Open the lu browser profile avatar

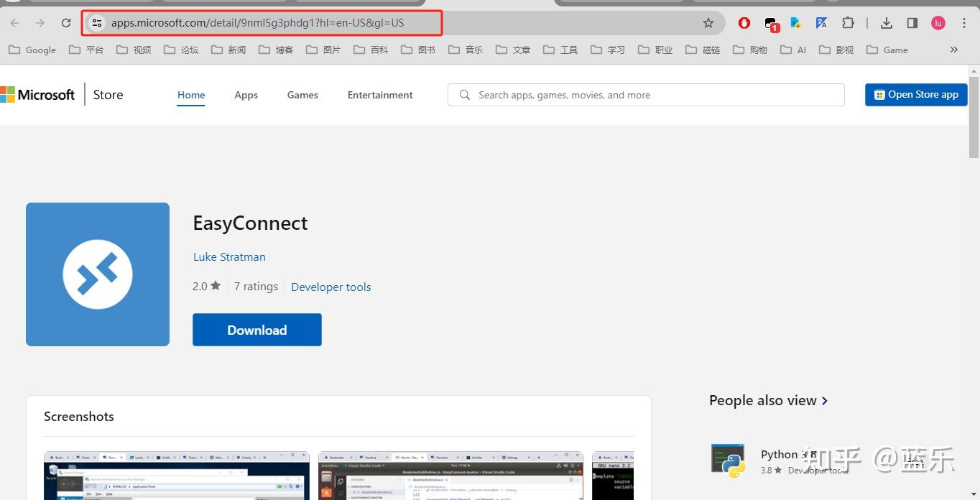[938, 22]
